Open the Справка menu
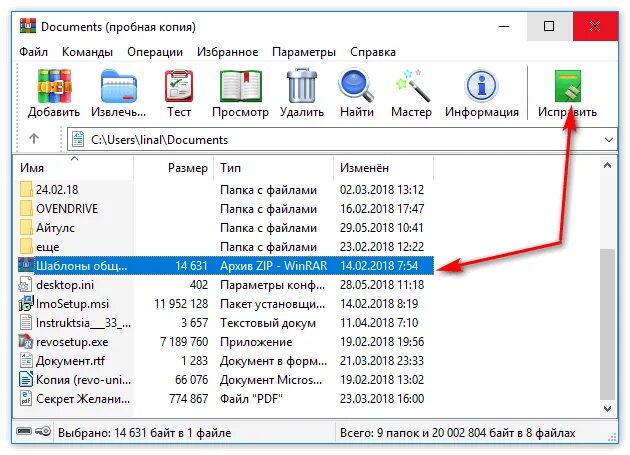The image size is (630, 455). coord(373,52)
